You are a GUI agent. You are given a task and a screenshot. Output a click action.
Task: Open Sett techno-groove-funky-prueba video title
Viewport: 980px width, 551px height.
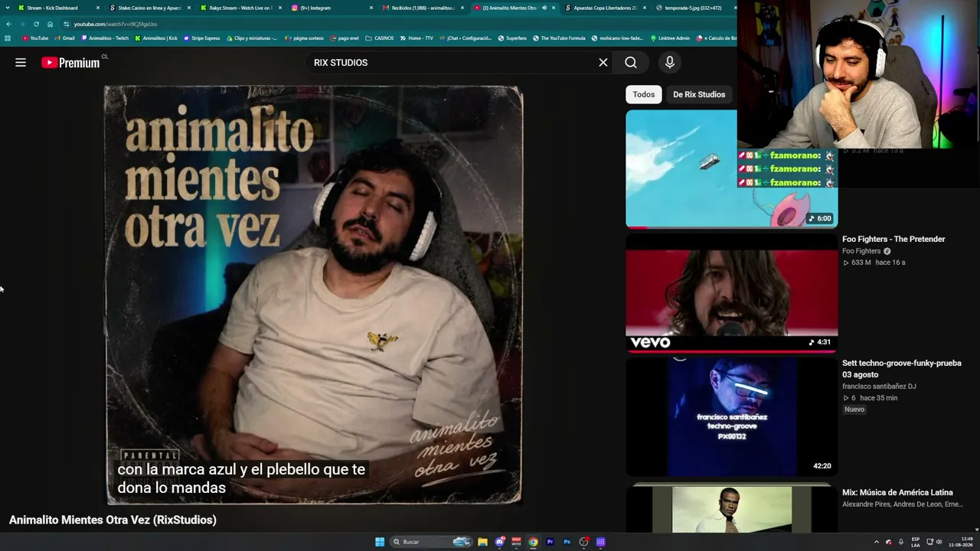pos(901,369)
